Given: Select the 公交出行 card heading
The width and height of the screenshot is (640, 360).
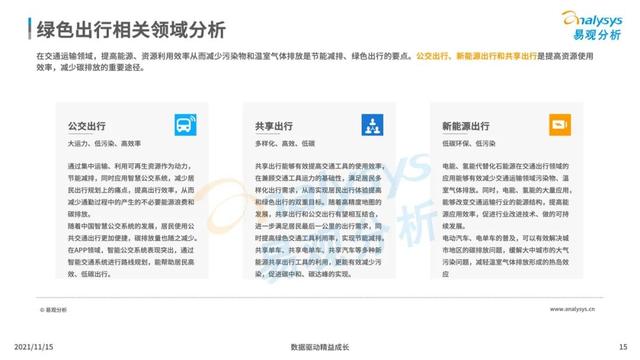Looking at the screenshot, I should [x=87, y=126].
